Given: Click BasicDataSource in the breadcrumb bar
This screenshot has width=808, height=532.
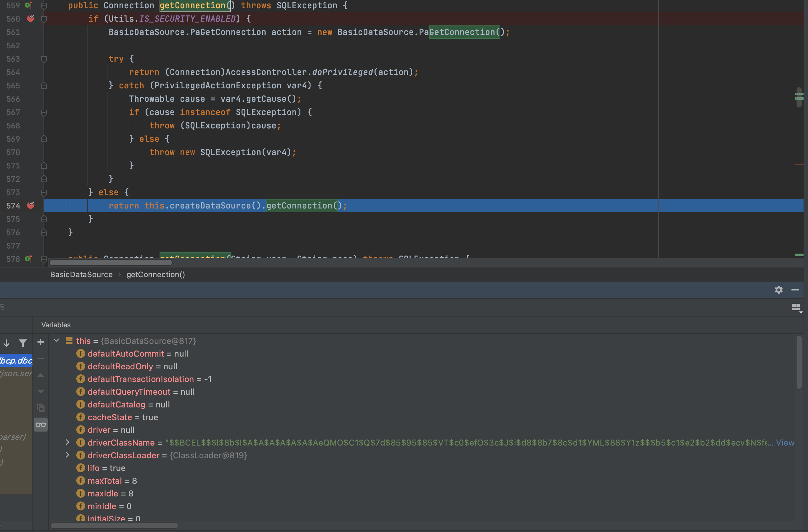Looking at the screenshot, I should point(81,274).
